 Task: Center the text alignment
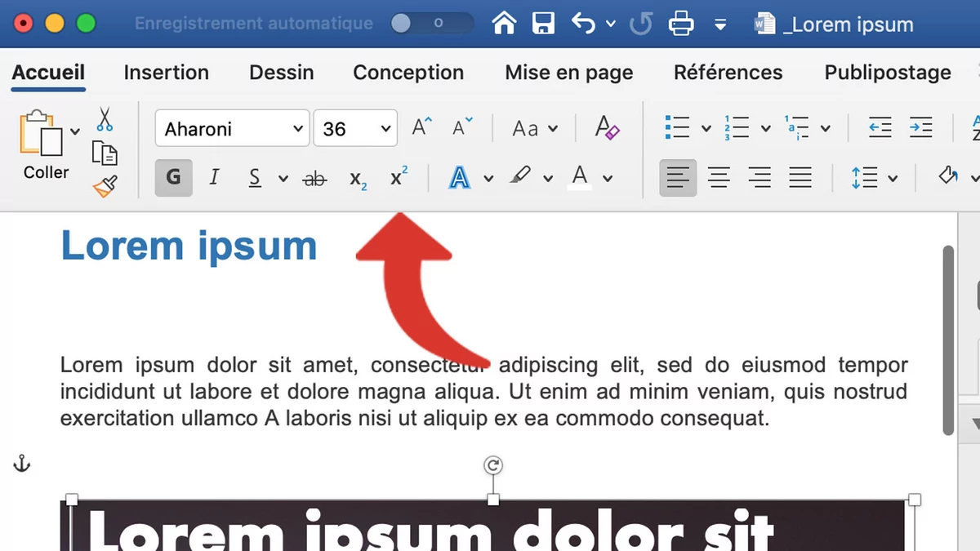coord(719,178)
